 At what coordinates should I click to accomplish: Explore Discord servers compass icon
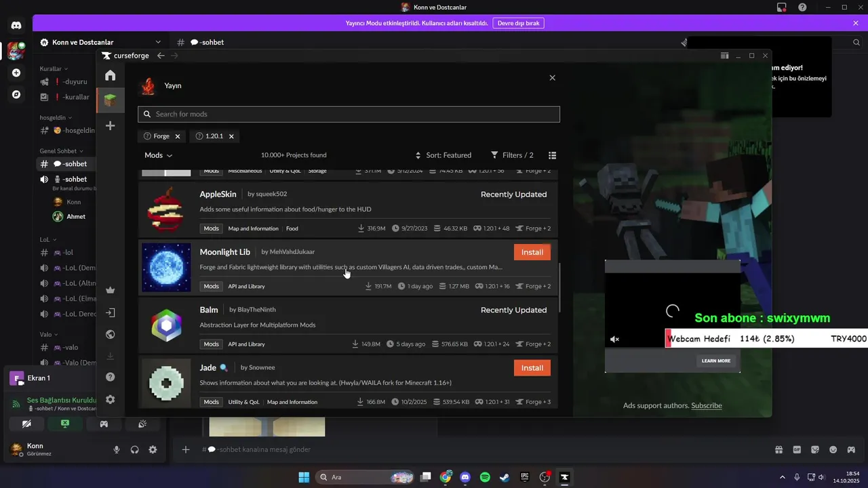(16, 95)
